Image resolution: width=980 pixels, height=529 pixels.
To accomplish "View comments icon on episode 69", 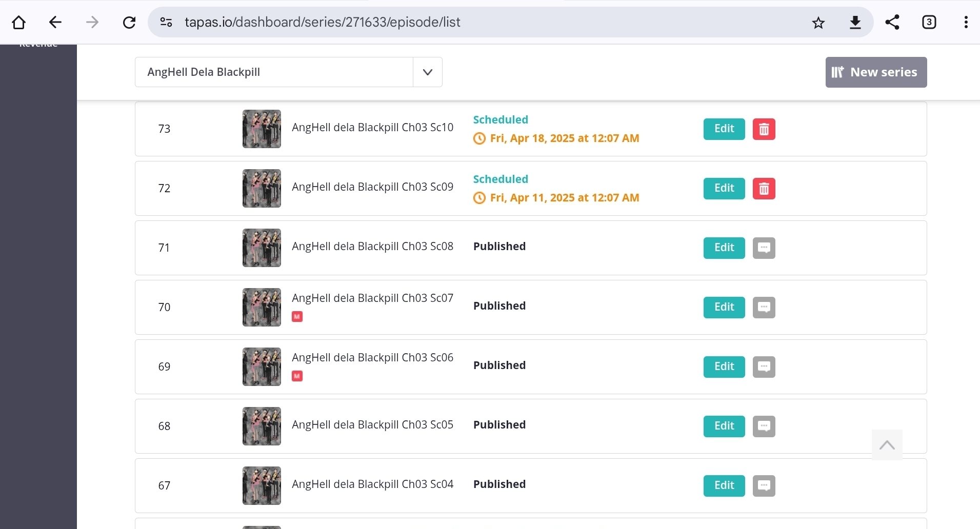I will (x=764, y=367).
